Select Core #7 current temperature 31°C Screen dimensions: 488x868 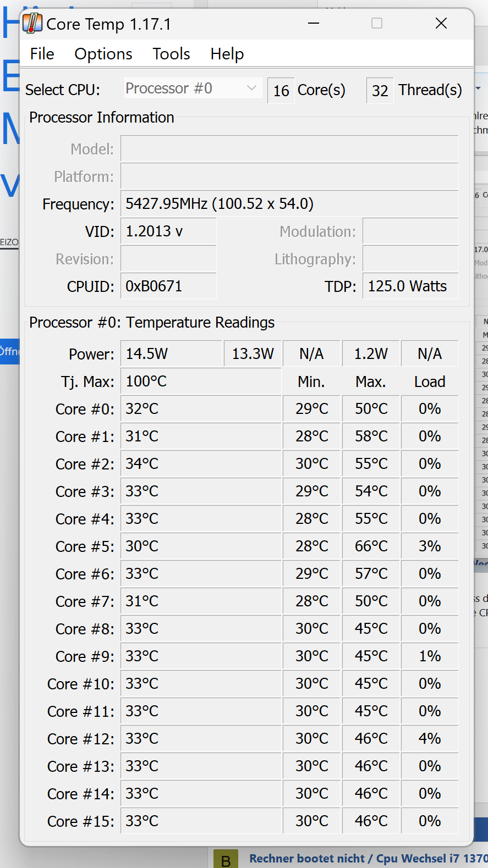tap(201, 601)
